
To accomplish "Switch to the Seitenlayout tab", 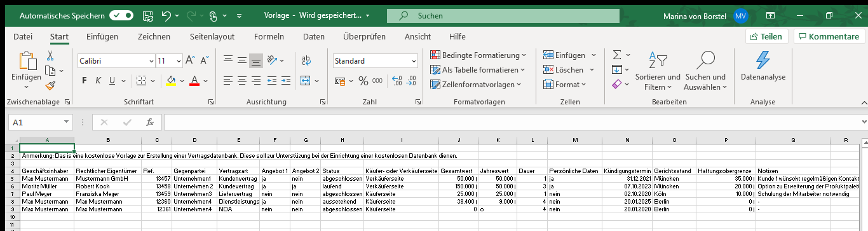I will coord(212,36).
